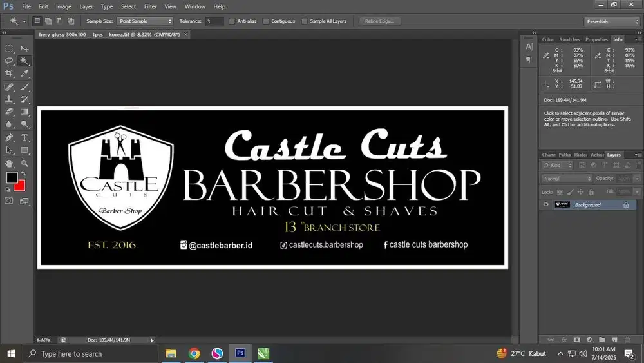Reset default foreground and background colors
The height and width of the screenshot is (363, 644).
(8, 190)
